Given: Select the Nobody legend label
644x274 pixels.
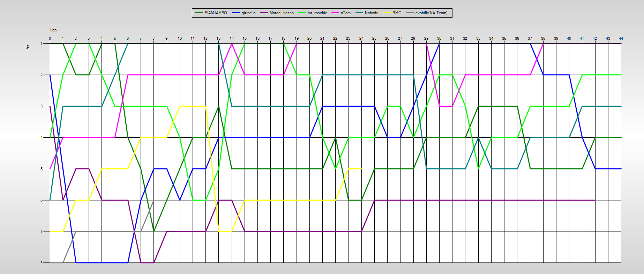Looking at the screenshot, I should (371, 13).
